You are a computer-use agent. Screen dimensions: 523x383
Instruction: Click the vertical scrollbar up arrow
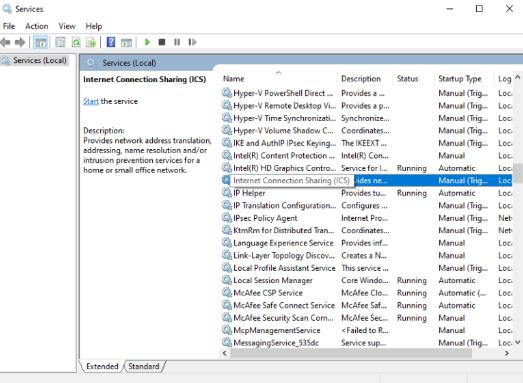518,77
